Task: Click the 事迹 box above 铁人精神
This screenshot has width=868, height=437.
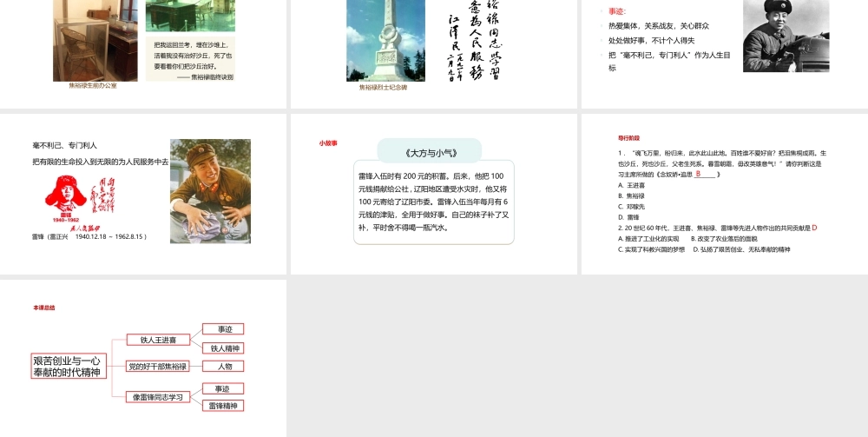Action: (x=223, y=329)
